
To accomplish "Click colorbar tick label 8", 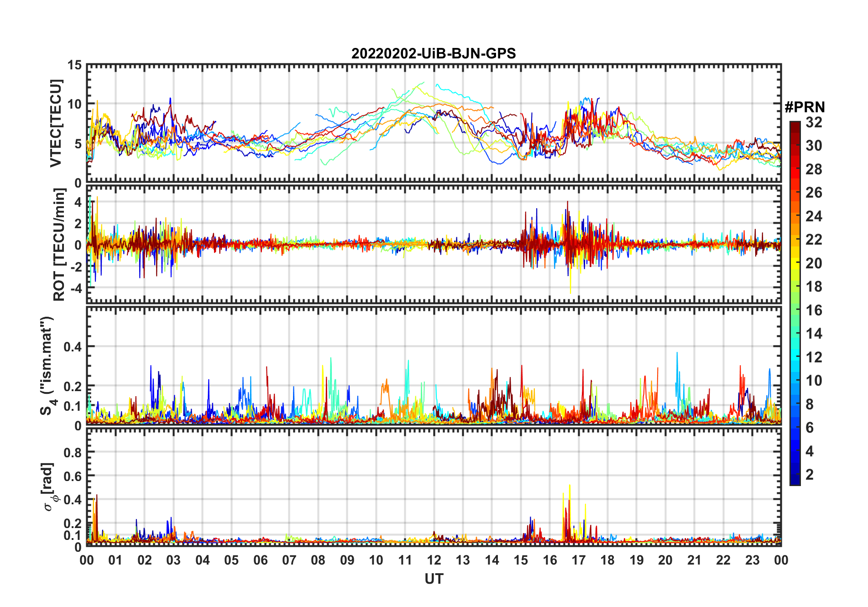I will pyautogui.click(x=810, y=404).
